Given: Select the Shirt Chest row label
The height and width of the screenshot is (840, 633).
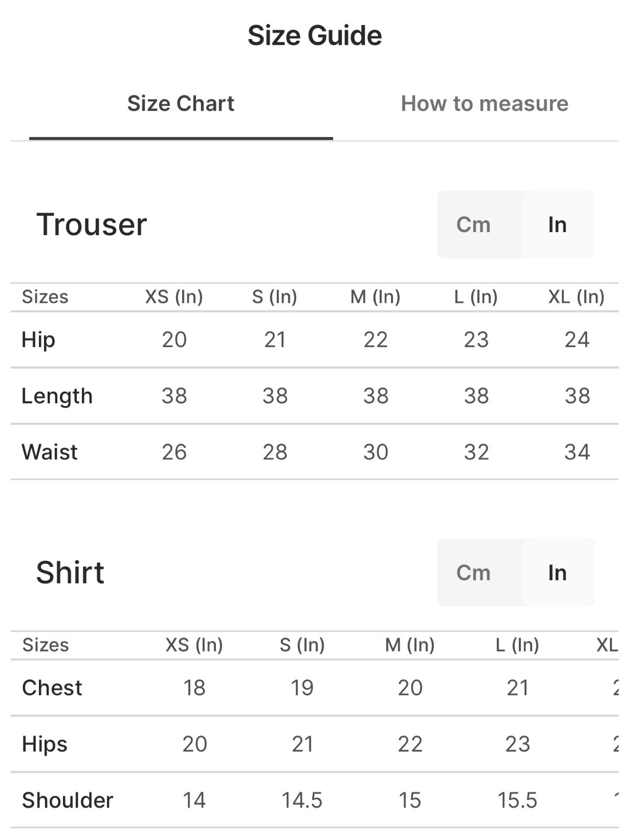Looking at the screenshot, I should 52,688.
